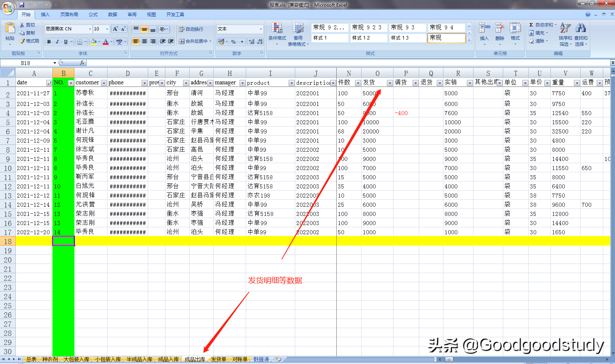
Task: Click Merge and Center (合并后居中)
Action: 195,41
